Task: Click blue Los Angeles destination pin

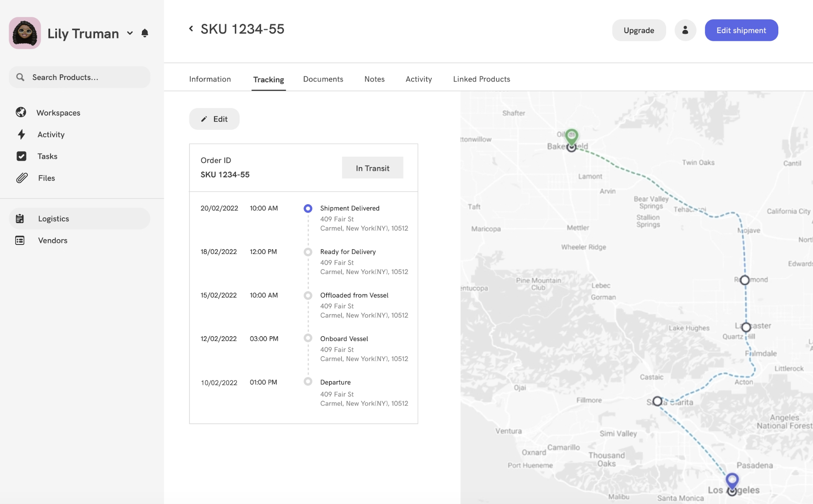Action: [x=732, y=480]
